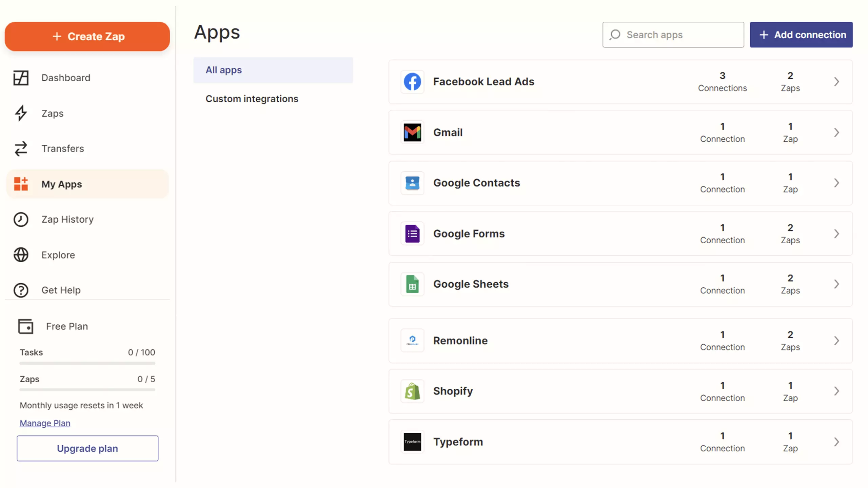Click the Explore globe icon
This screenshot has width=868, height=488.
[x=21, y=255]
